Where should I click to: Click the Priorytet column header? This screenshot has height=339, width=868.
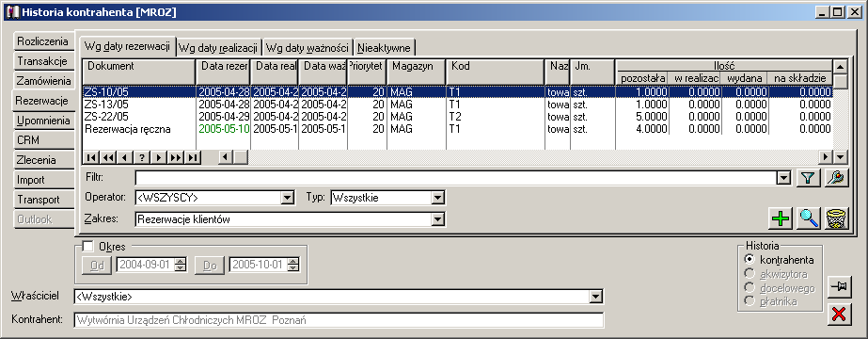pyautogui.click(x=367, y=72)
